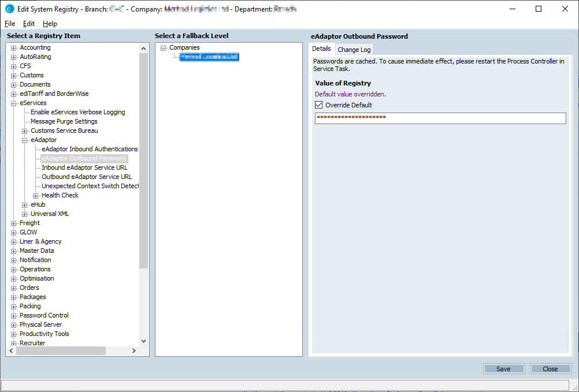
Task: Switch to the Change Log tab
Action: click(354, 50)
